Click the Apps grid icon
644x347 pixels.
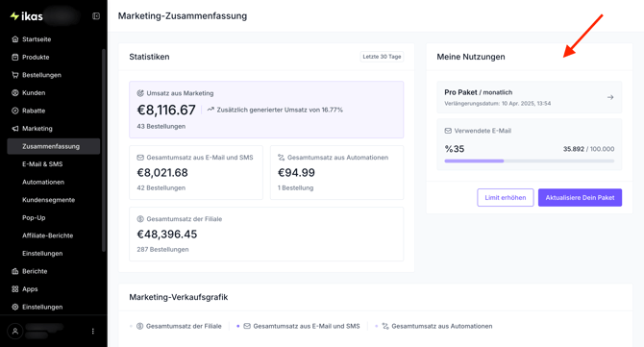click(15, 289)
